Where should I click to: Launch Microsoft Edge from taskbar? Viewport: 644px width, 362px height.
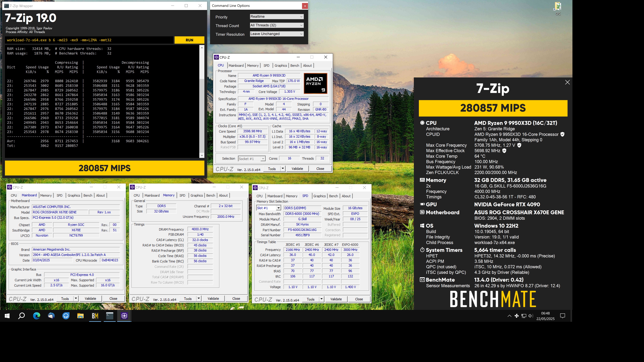coord(37,316)
